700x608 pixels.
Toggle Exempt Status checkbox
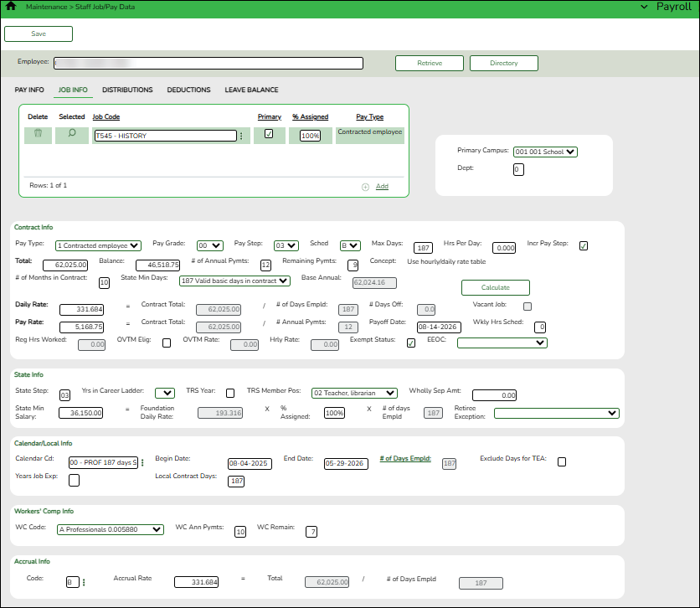click(x=411, y=343)
